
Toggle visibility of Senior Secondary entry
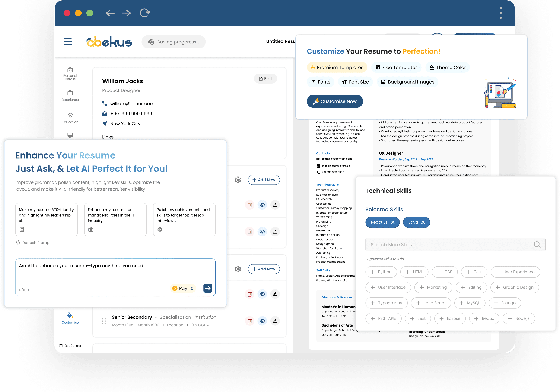(x=262, y=321)
